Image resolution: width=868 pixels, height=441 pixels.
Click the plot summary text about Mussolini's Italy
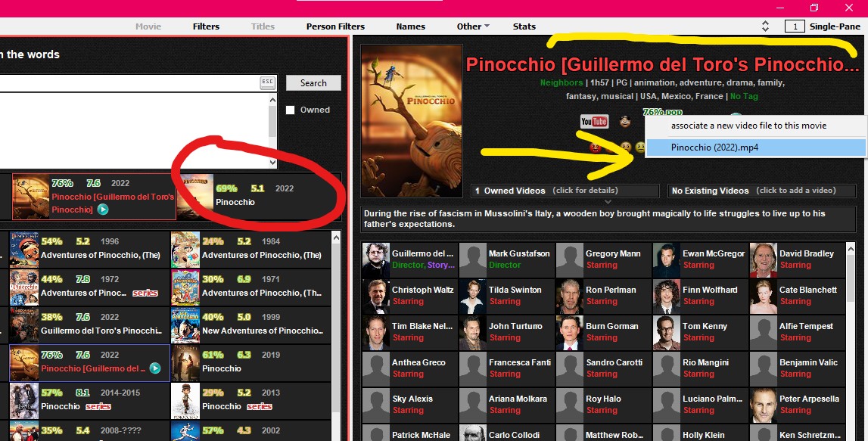click(x=607, y=219)
